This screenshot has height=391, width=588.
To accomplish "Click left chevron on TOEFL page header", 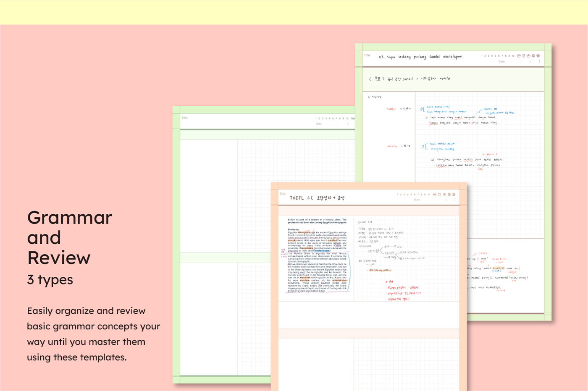I will coord(446,200).
